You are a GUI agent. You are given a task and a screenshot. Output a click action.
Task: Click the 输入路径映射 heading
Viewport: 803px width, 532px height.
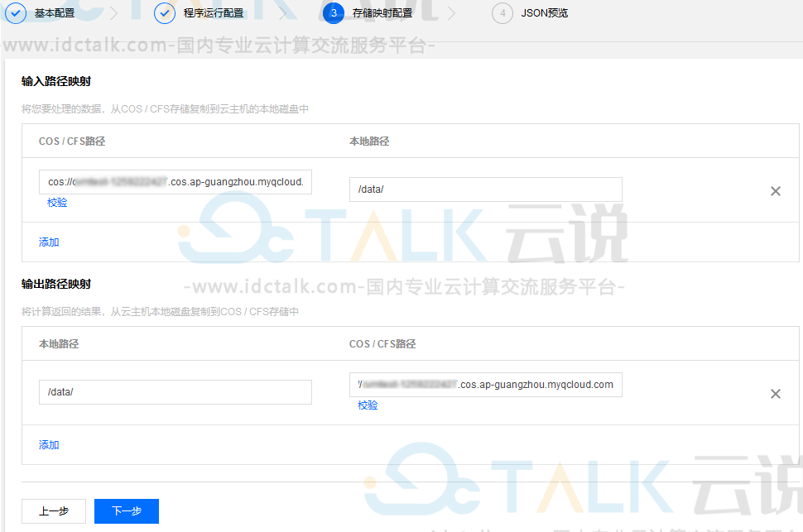tap(56, 81)
